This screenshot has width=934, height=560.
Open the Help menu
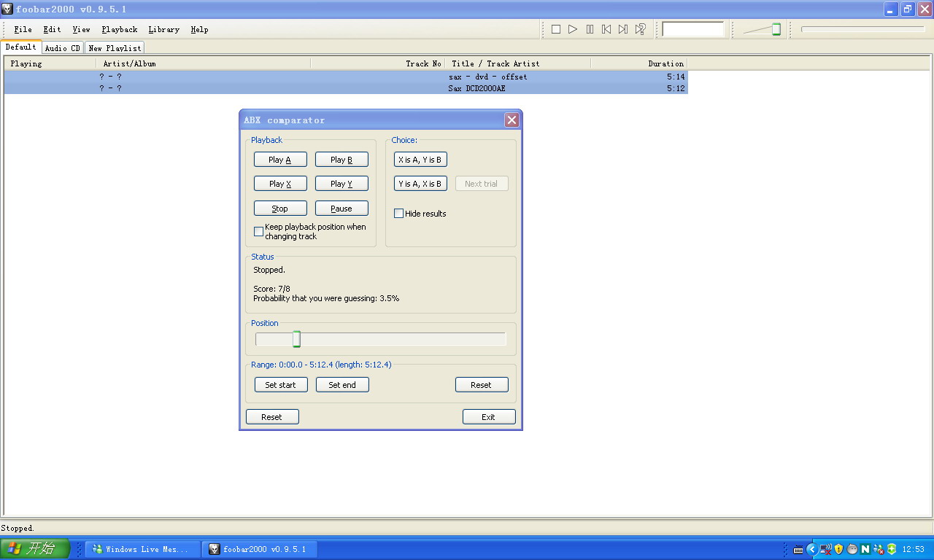click(199, 30)
